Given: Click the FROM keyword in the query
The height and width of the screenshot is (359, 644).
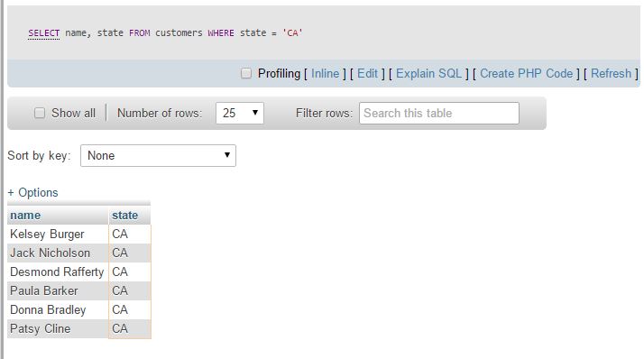Looking at the screenshot, I should [x=140, y=32].
